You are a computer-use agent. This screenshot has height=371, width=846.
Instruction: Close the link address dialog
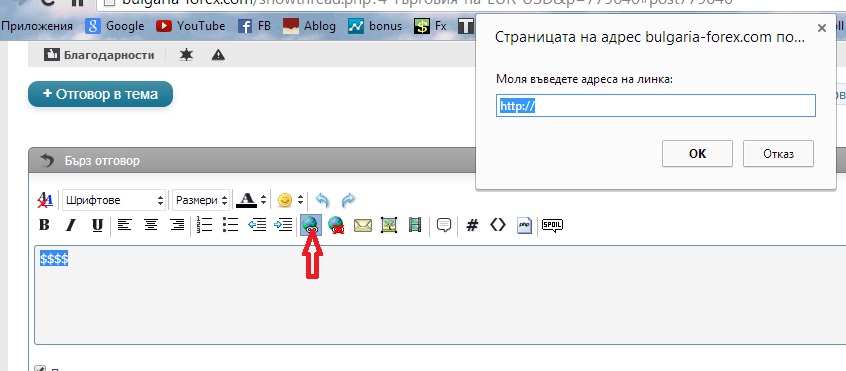click(x=822, y=28)
